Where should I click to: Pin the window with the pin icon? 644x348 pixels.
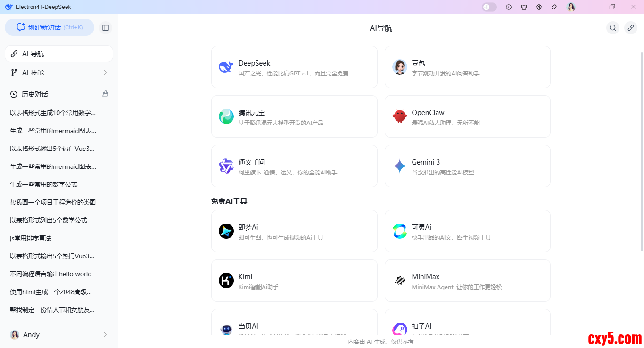[x=554, y=7]
